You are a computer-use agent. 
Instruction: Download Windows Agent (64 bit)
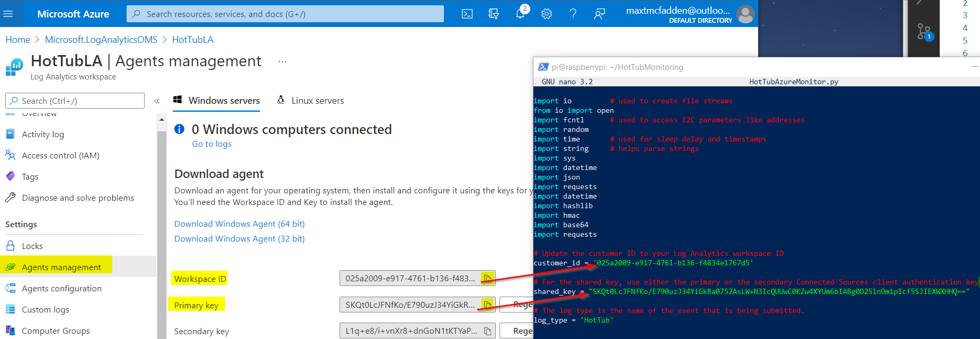coord(239,224)
